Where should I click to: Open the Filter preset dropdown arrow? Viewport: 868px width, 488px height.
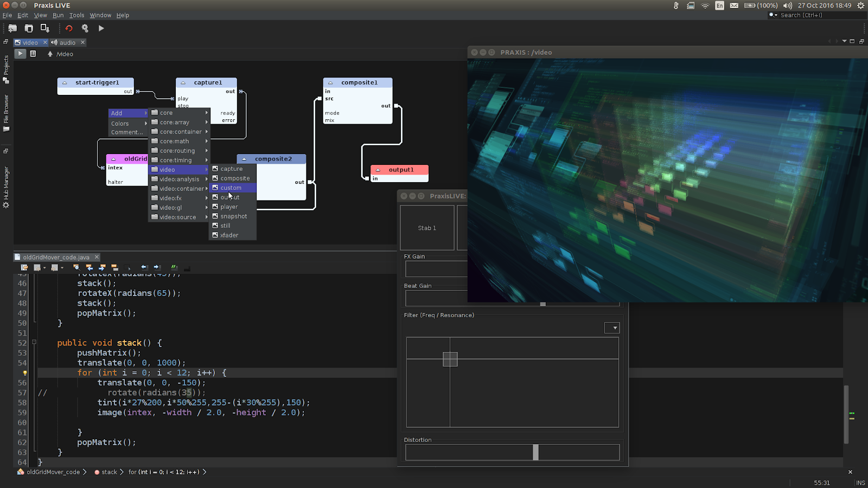tap(612, 328)
